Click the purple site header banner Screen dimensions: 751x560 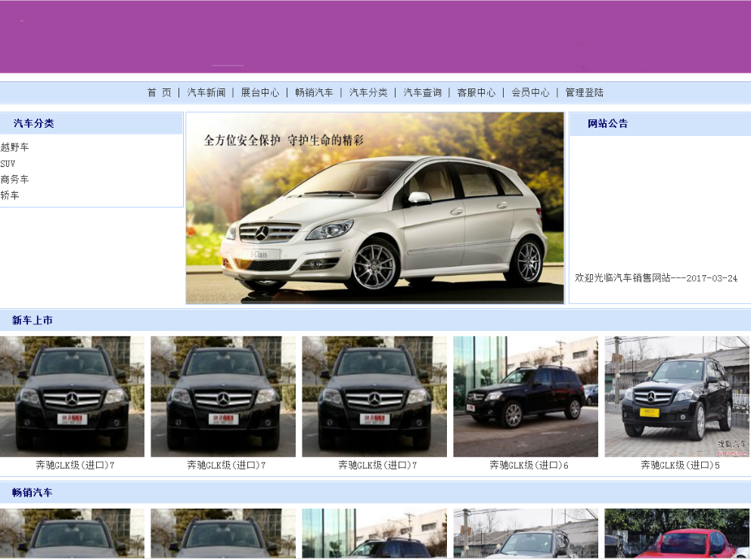375,37
